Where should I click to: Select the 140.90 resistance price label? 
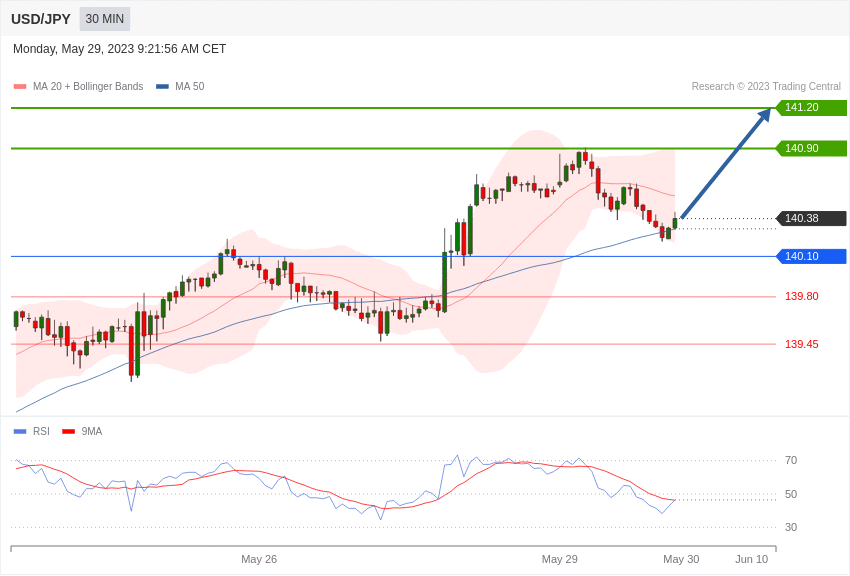click(811, 148)
